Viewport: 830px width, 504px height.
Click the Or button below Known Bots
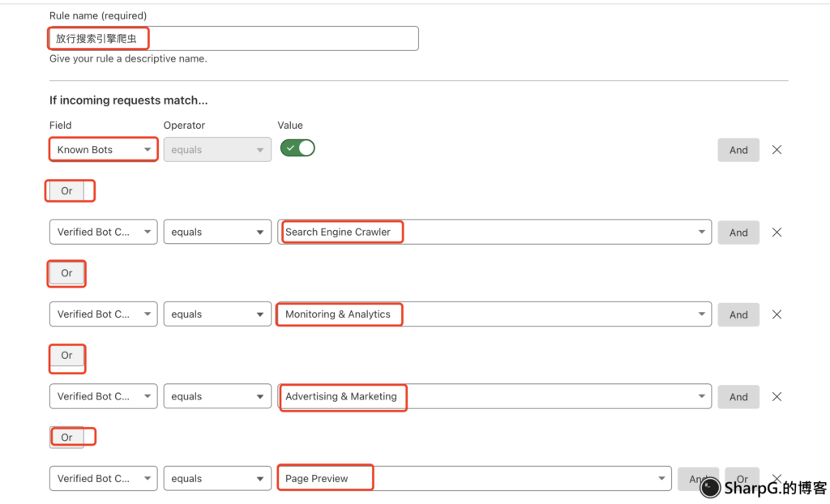coord(67,191)
